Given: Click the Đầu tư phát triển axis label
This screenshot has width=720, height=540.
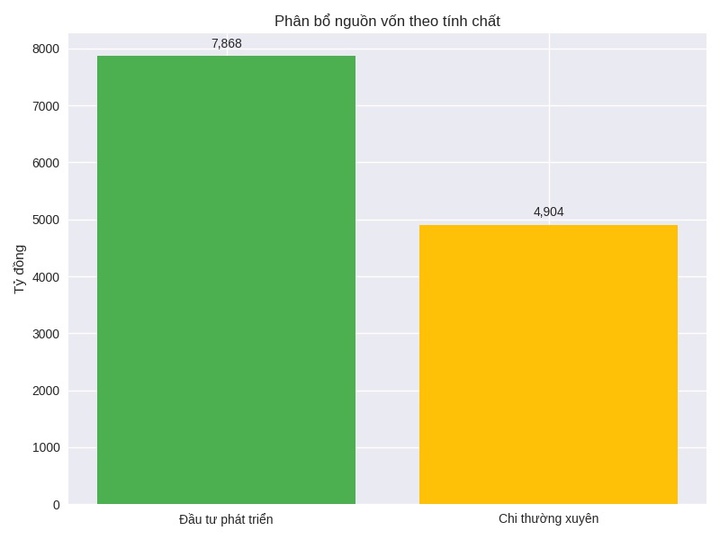Looking at the screenshot, I should (226, 519).
